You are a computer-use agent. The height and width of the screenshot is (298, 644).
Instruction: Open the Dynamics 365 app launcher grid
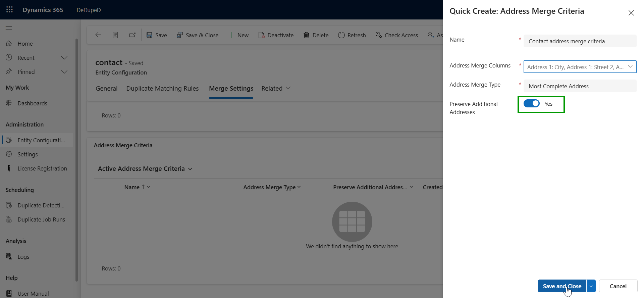[9, 10]
